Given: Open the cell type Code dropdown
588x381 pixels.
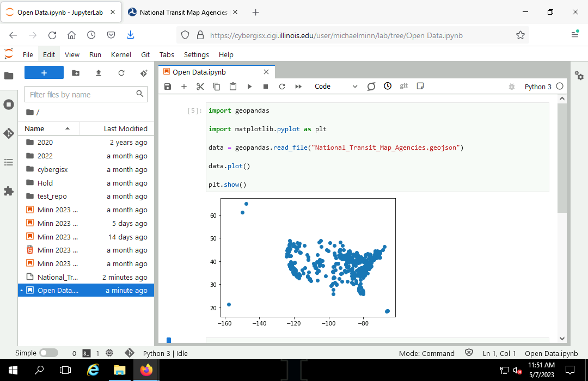Looking at the screenshot, I should (335, 87).
